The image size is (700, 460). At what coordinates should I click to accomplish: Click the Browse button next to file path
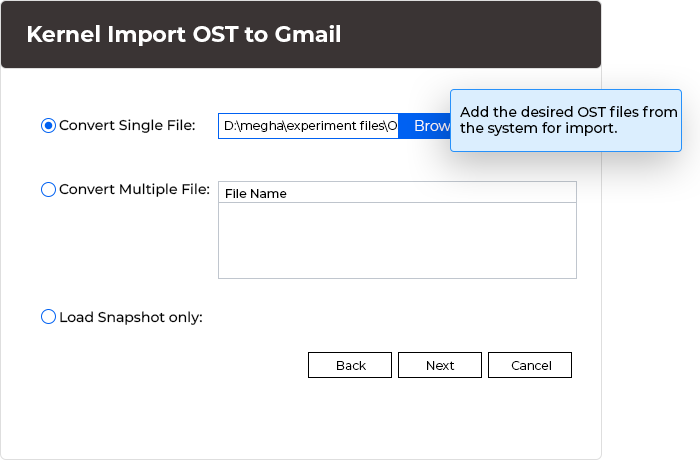coord(425,126)
